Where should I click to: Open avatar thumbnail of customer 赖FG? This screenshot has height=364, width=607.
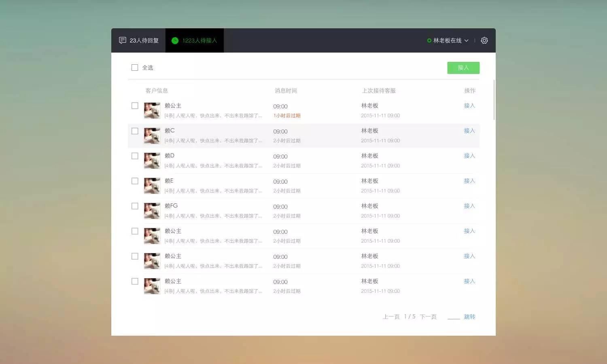point(152,211)
